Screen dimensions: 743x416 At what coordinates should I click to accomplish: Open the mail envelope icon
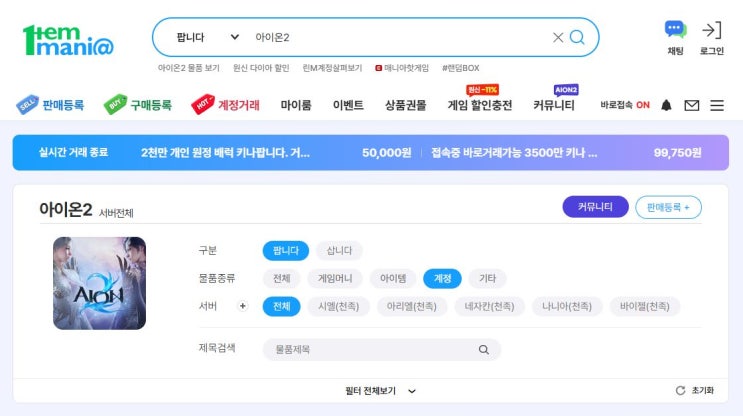coord(691,105)
